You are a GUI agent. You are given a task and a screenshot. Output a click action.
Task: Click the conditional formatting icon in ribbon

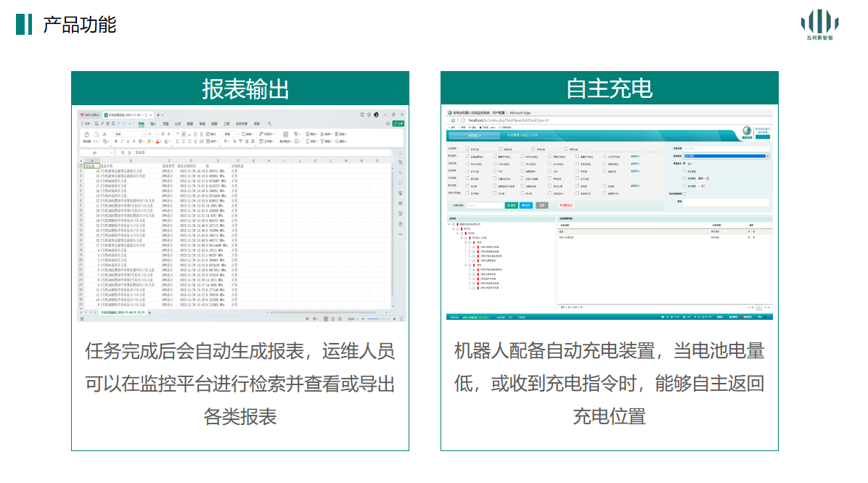(x=285, y=134)
